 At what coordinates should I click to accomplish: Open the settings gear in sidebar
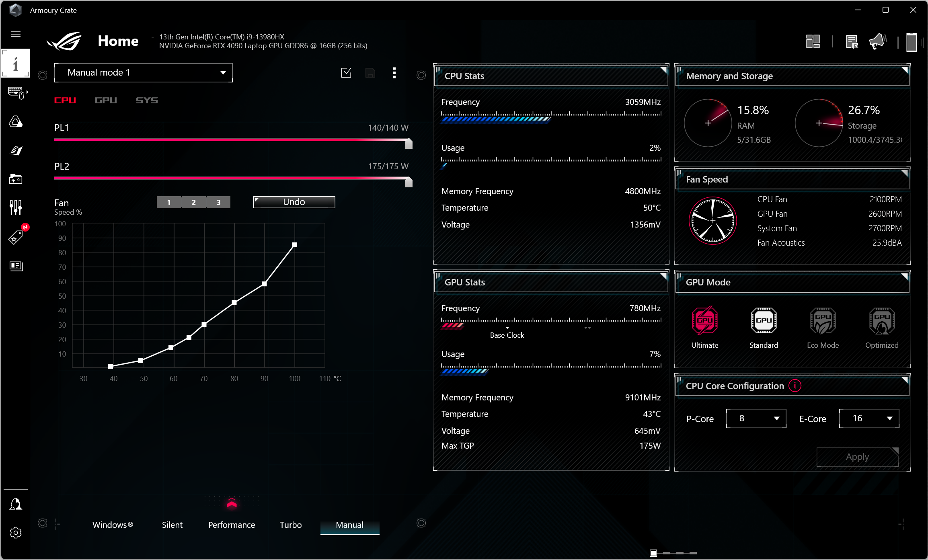tap(16, 533)
